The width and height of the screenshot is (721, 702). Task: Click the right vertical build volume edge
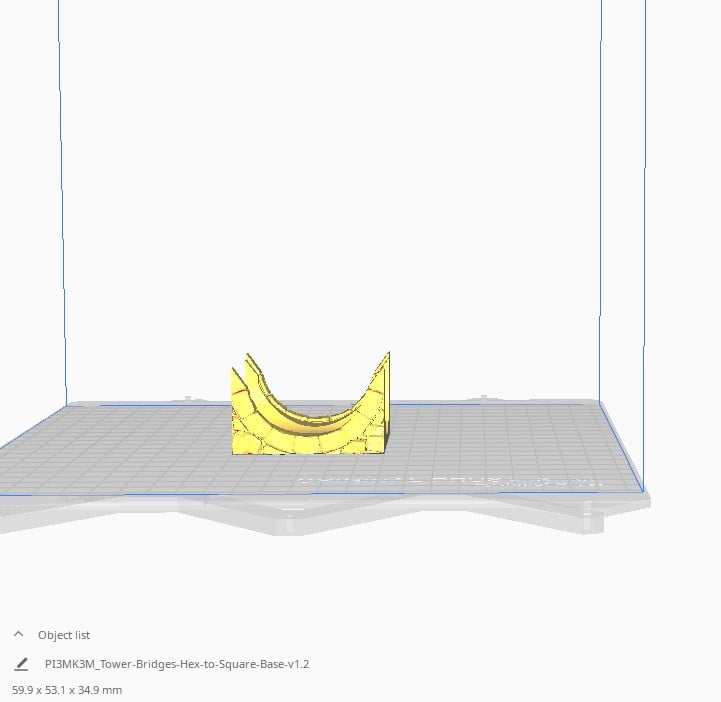[602, 200]
